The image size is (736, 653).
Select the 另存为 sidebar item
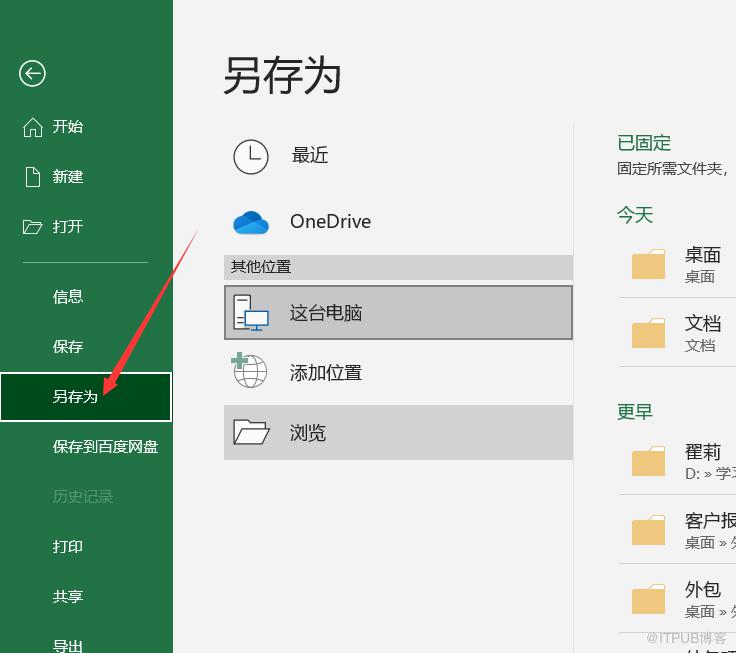point(86,397)
